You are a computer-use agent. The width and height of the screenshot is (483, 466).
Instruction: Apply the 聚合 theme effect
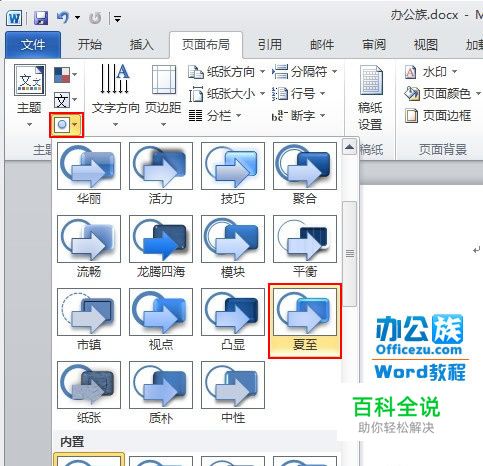pos(305,173)
